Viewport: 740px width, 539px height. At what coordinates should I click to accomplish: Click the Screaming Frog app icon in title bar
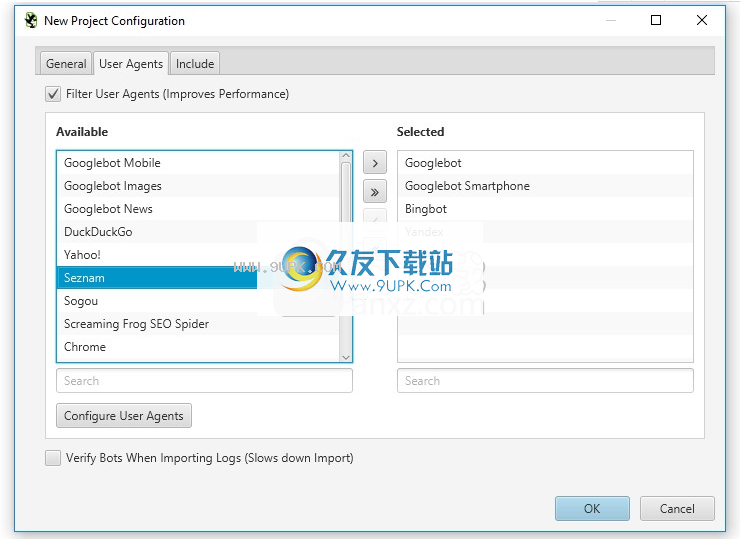(31, 20)
